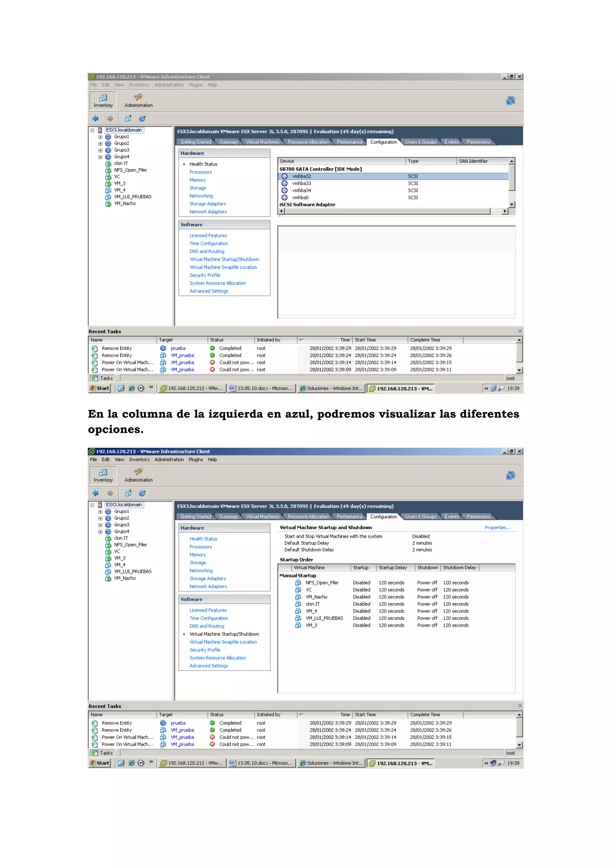This screenshot has height=868, width=614.
Task: Select the vmhba0 SCSI adapter icon
Action: (285, 197)
